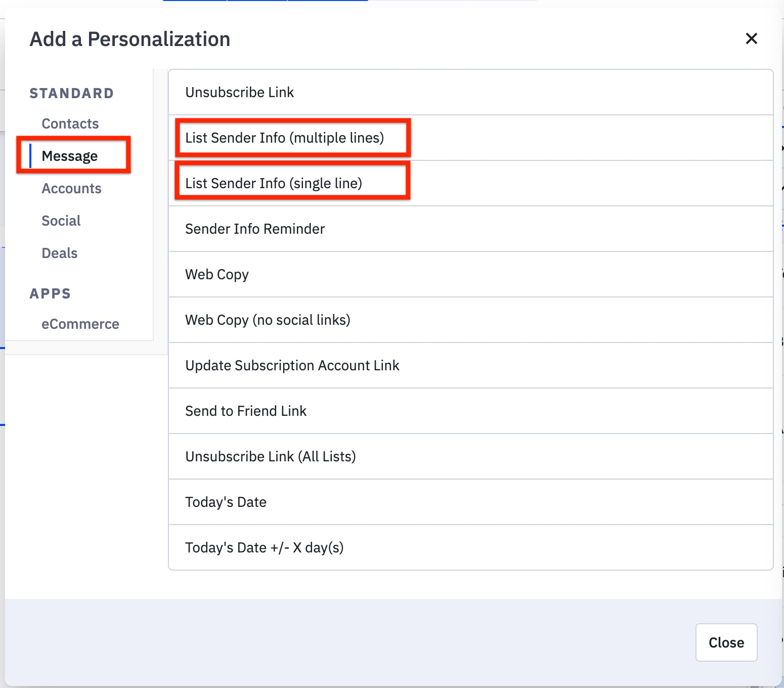784x688 pixels.
Task: Open the eCommerce section under APPS
Action: tap(80, 324)
